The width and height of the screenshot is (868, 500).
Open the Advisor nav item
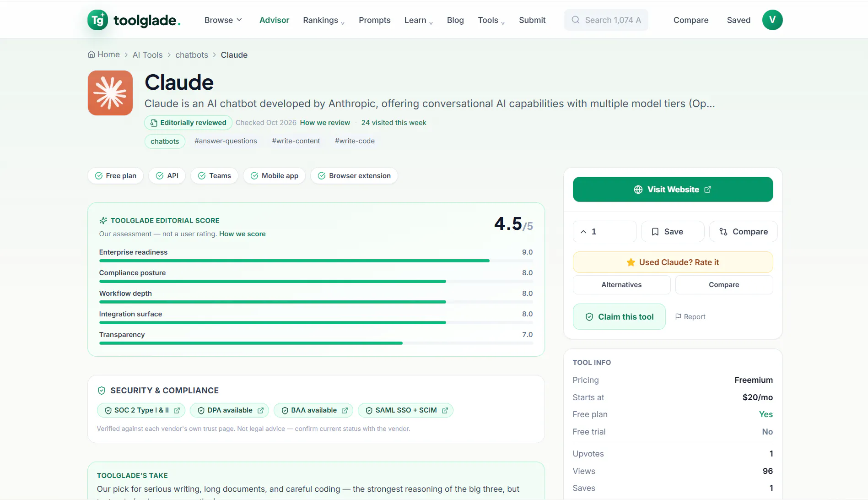(x=274, y=20)
